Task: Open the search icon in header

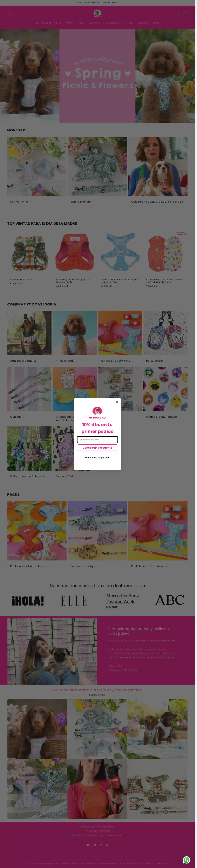Action: [x=11, y=13]
